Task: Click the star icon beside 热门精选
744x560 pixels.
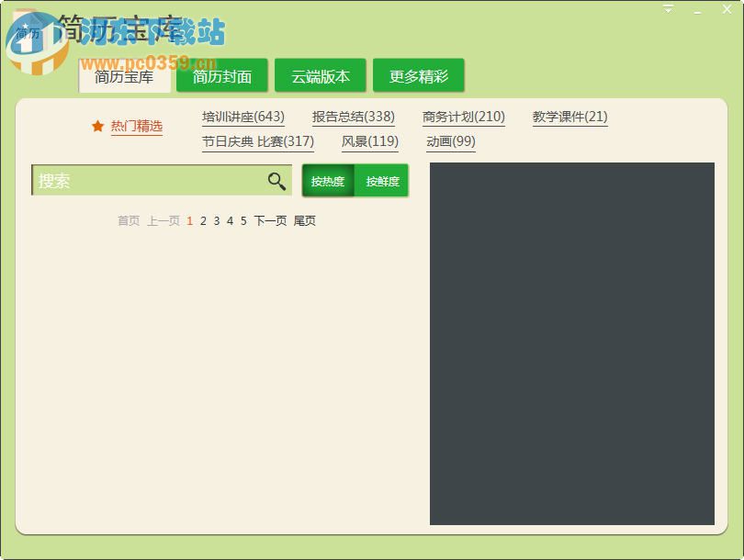Action: [x=98, y=127]
